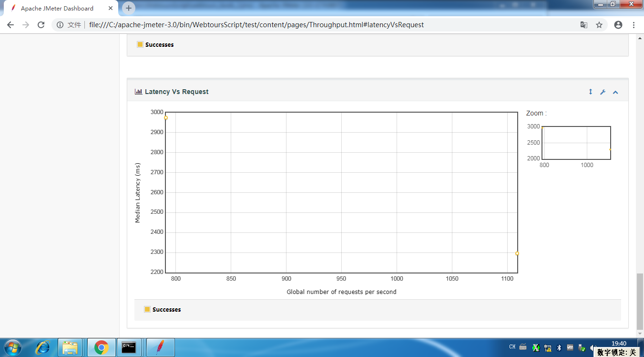Image resolution: width=644 pixels, height=357 pixels.
Task: Click the VMware tools tray icon
Action: [570, 348]
